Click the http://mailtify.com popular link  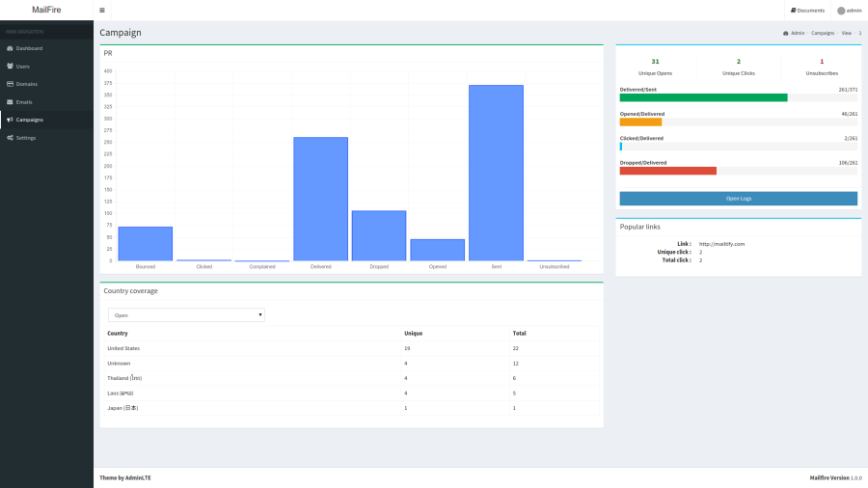[721, 244]
